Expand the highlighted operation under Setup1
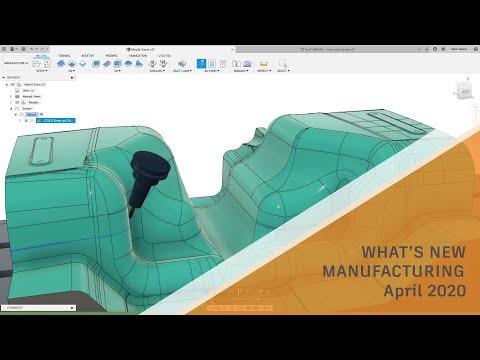480x360 pixels. [20, 120]
